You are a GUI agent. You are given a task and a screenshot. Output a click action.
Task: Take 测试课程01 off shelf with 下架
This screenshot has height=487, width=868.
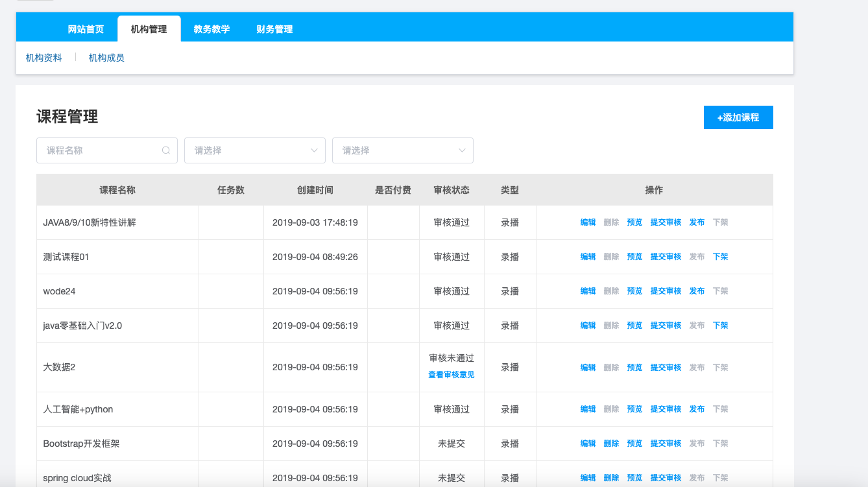720,257
